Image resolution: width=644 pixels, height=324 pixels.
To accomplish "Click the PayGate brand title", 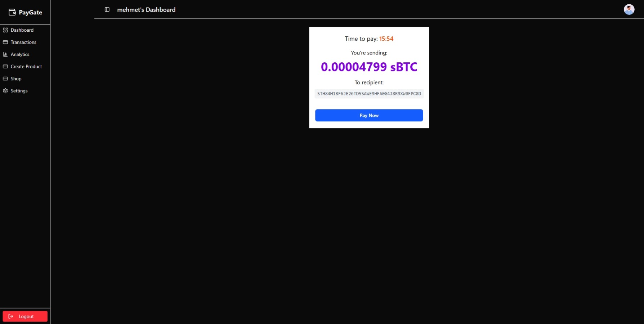I will pos(30,12).
